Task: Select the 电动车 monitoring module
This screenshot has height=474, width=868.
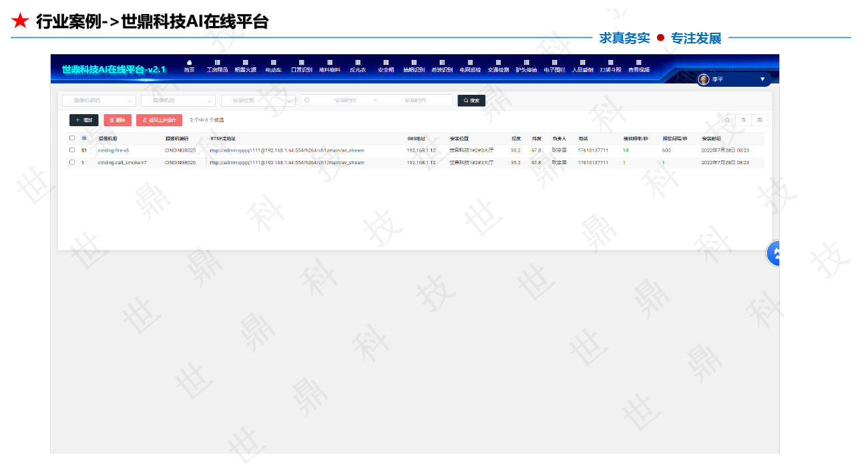Action: coord(272,67)
